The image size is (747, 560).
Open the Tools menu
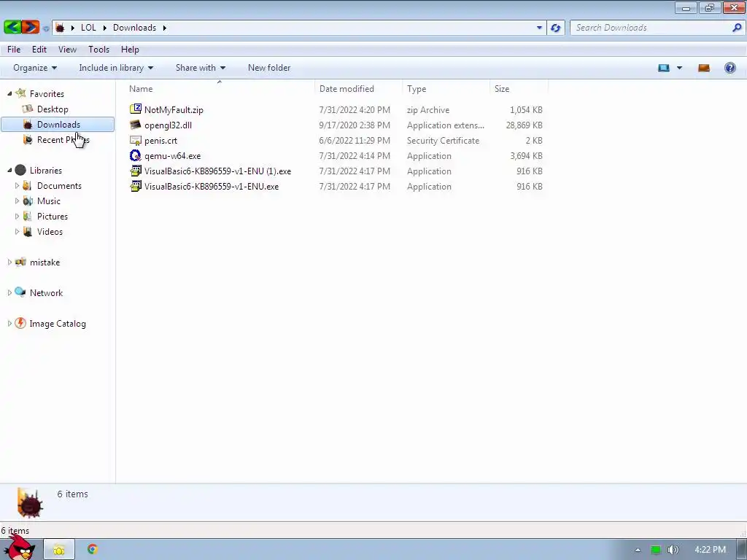click(x=98, y=50)
